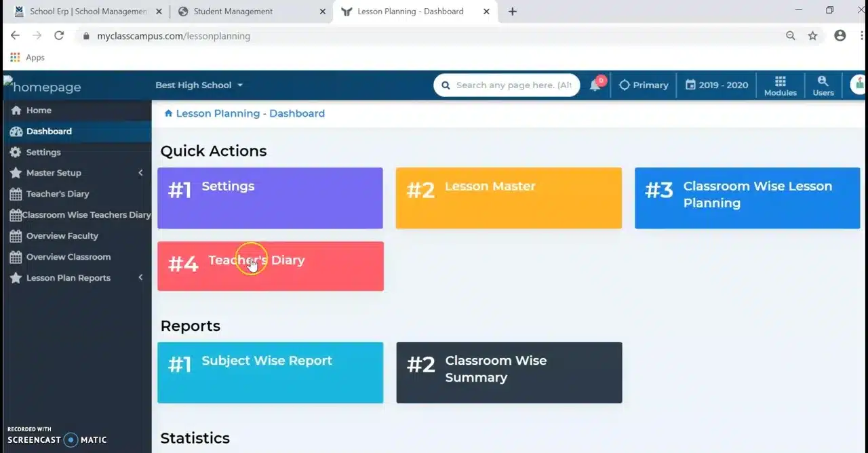The image size is (868, 453).
Task: Click the notification bell icon
Action: pyautogui.click(x=595, y=85)
